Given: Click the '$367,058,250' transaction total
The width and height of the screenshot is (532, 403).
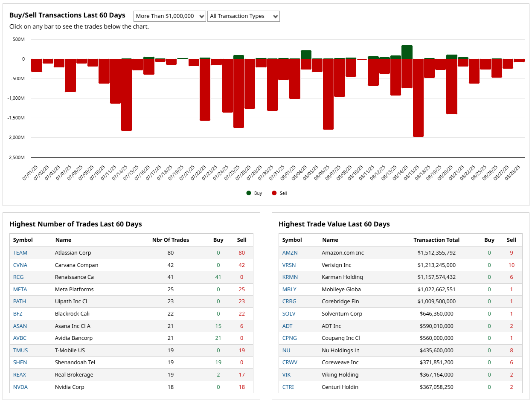Looking at the screenshot, I should [x=436, y=387].
